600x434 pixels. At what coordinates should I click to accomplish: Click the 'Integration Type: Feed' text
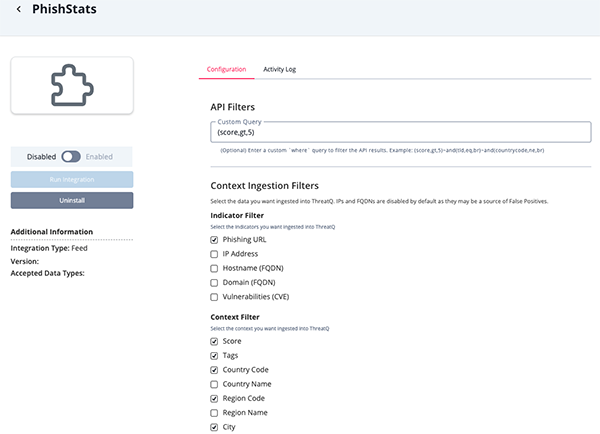click(49, 248)
